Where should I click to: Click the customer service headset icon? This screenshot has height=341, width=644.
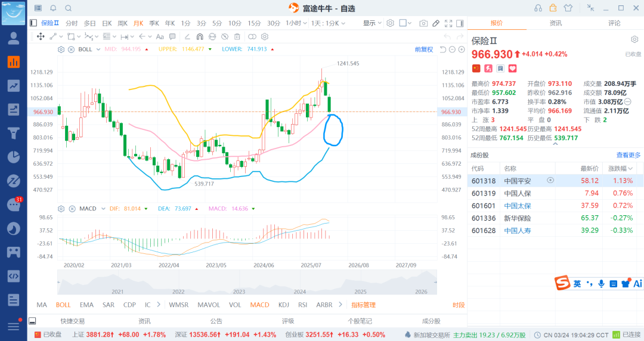click(x=538, y=8)
